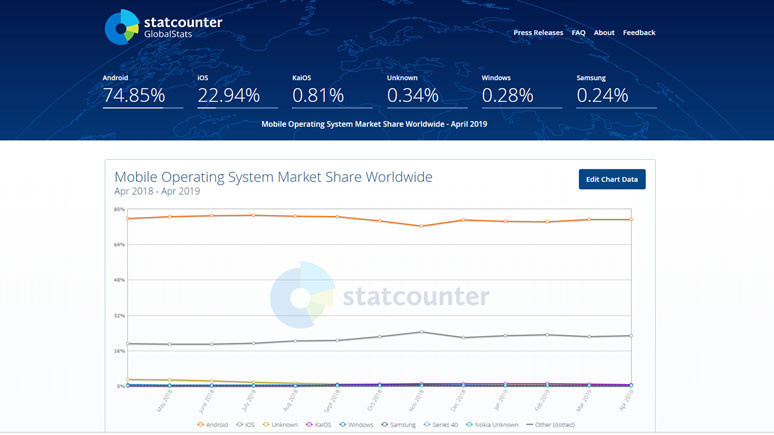Click the statcounter pie-chart logo icon
This screenshot has width=774, height=435.
(122, 27)
